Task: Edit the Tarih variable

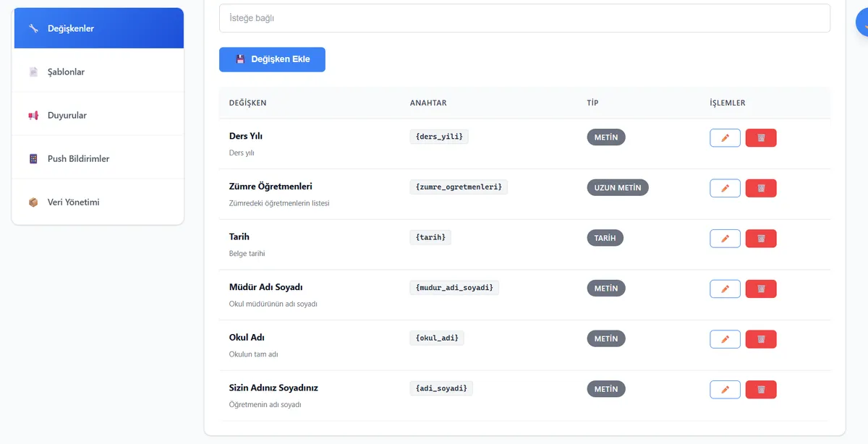Action: click(x=725, y=239)
